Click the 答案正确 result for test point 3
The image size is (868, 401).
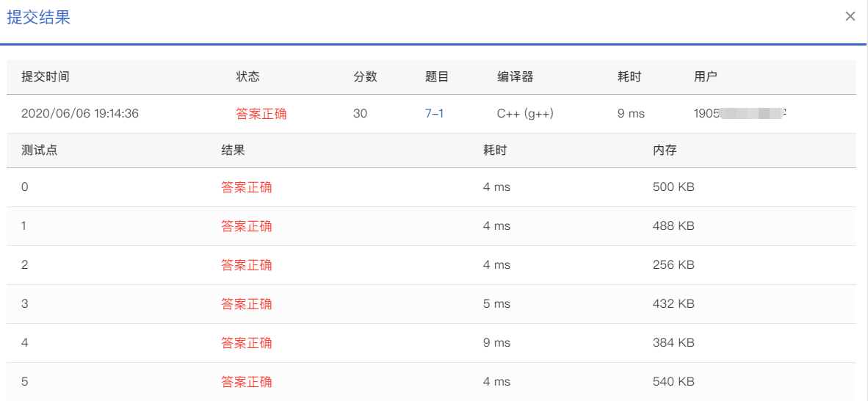click(x=246, y=304)
